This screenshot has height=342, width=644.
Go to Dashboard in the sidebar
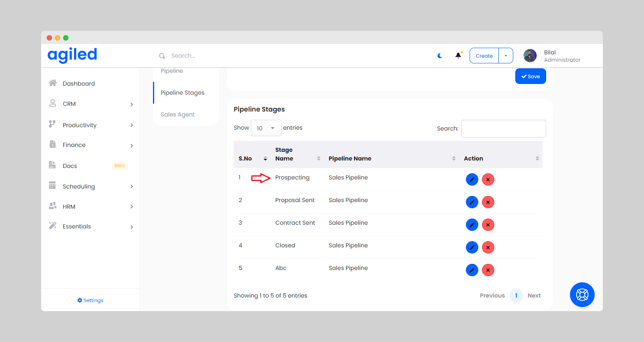(x=79, y=84)
